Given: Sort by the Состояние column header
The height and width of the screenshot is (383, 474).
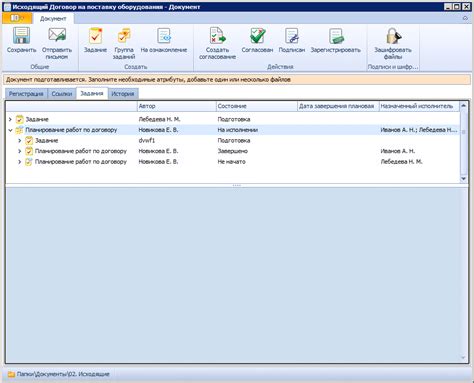Looking at the screenshot, I should pos(257,106).
